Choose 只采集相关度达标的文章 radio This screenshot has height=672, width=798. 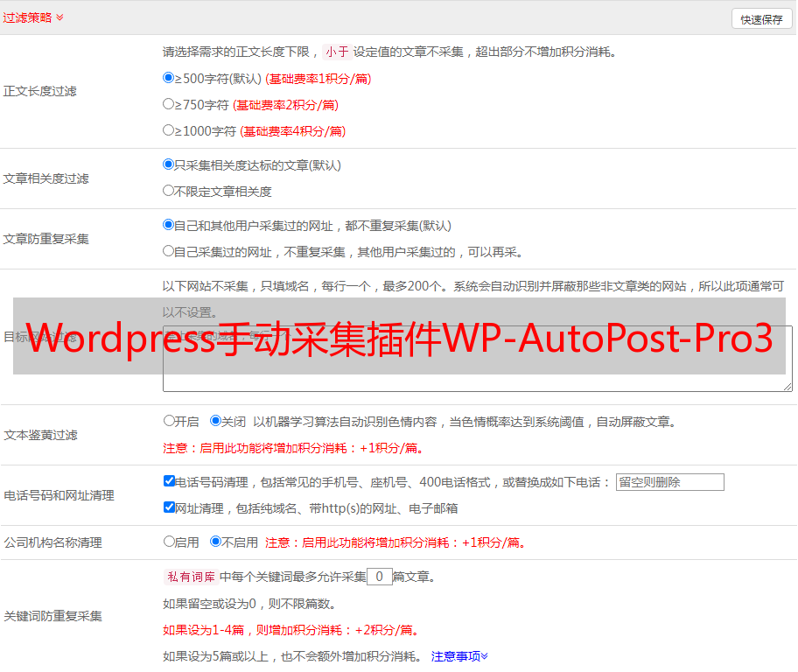pos(168,164)
